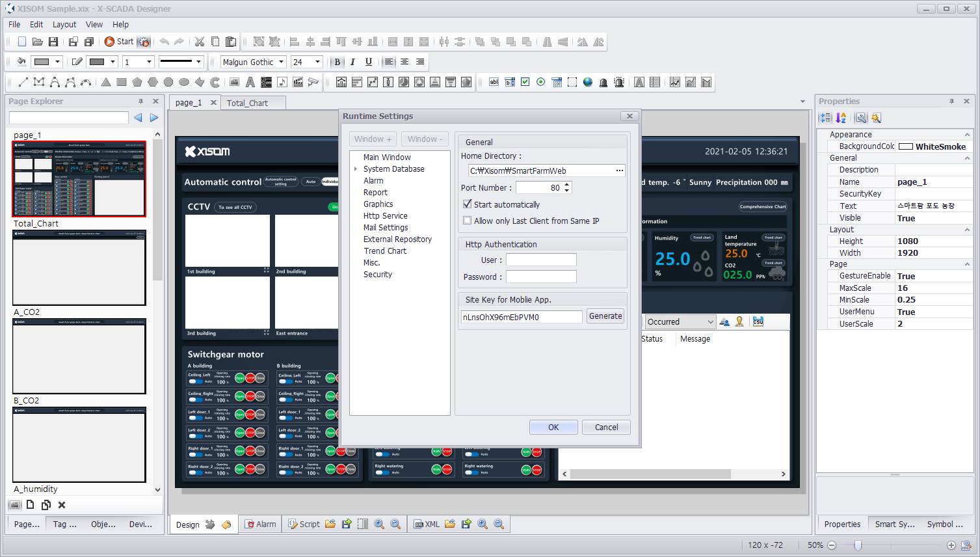Insert a sound note object
Image resolution: width=980 pixels, height=557 pixels.
pos(282,82)
